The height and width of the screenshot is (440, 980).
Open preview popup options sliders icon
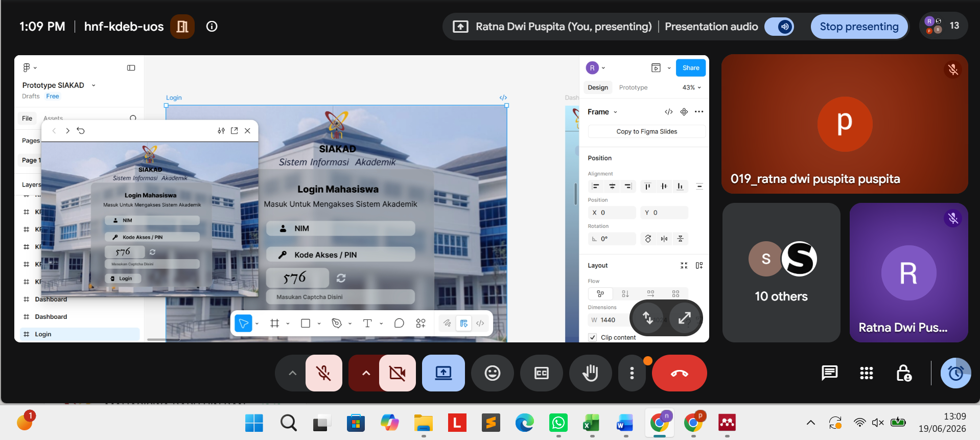click(221, 131)
